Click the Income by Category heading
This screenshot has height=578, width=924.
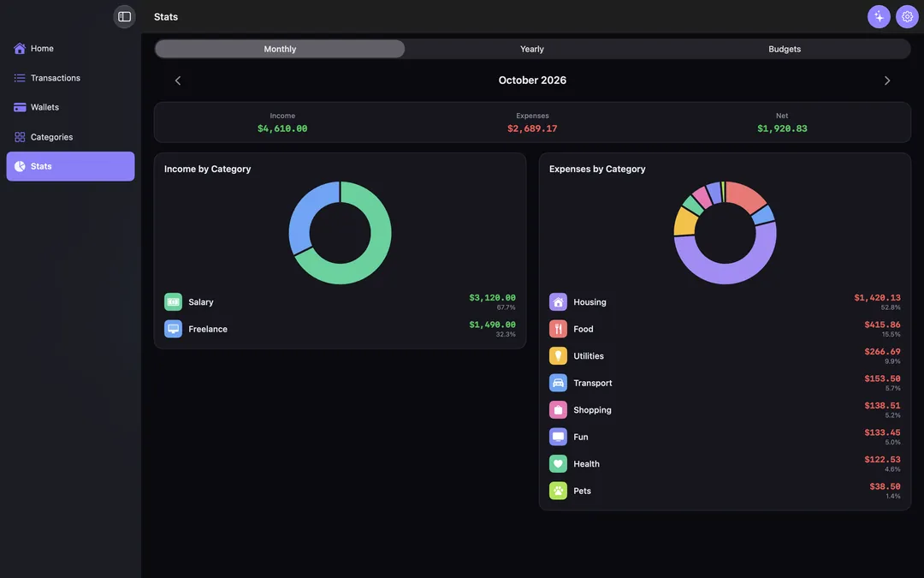[x=207, y=169]
